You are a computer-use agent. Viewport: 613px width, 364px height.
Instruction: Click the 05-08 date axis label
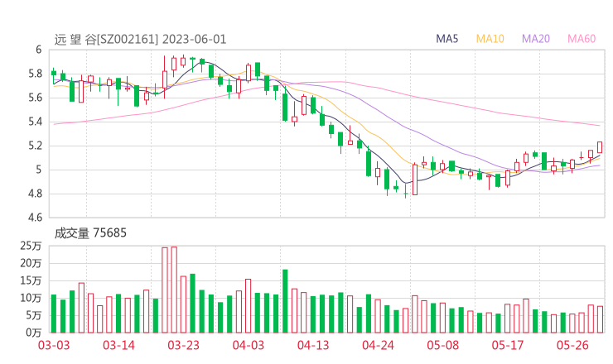[x=443, y=345]
